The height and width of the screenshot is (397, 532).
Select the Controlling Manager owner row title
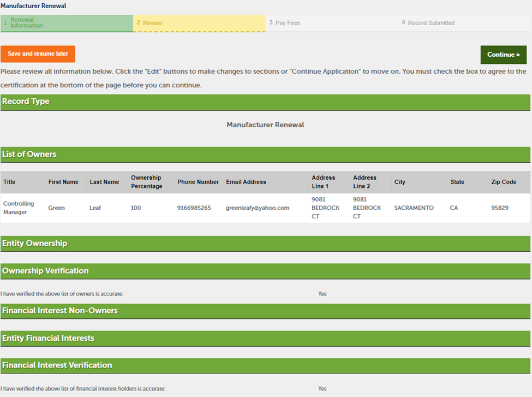coord(19,208)
